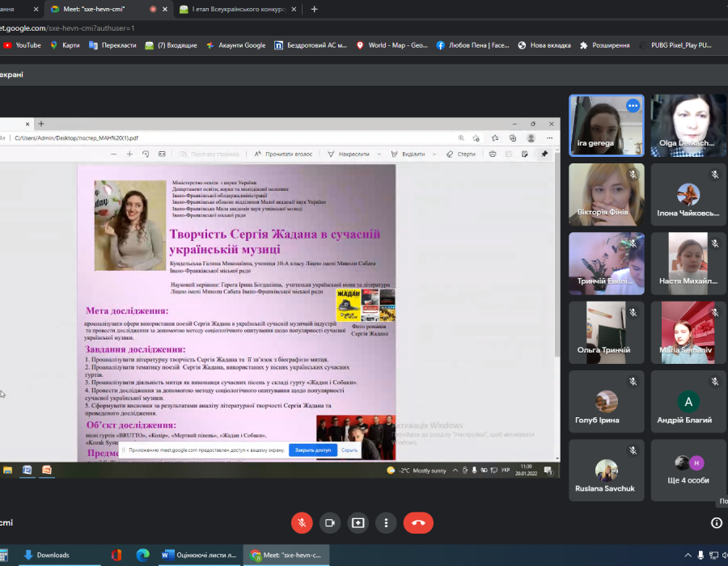Image resolution: width=728 pixels, height=566 pixels.
Task: Click Скрыть on the sharing bar
Action: (349, 450)
